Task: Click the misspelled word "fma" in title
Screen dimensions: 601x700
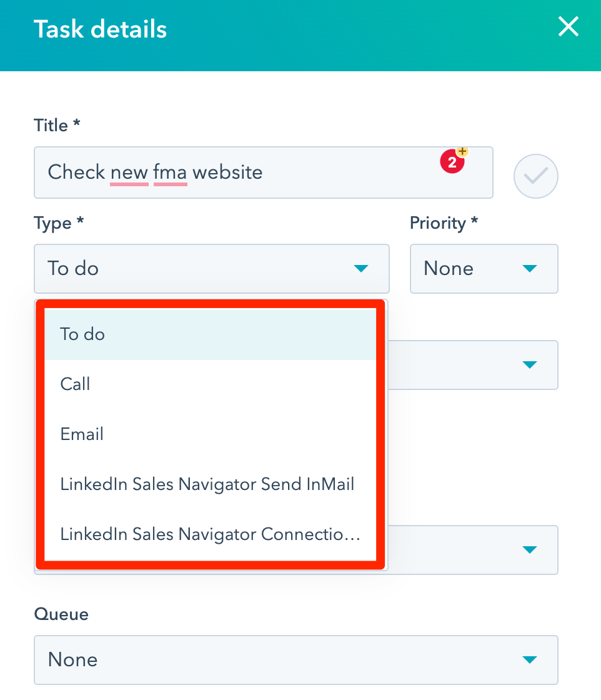Action: pos(170,172)
